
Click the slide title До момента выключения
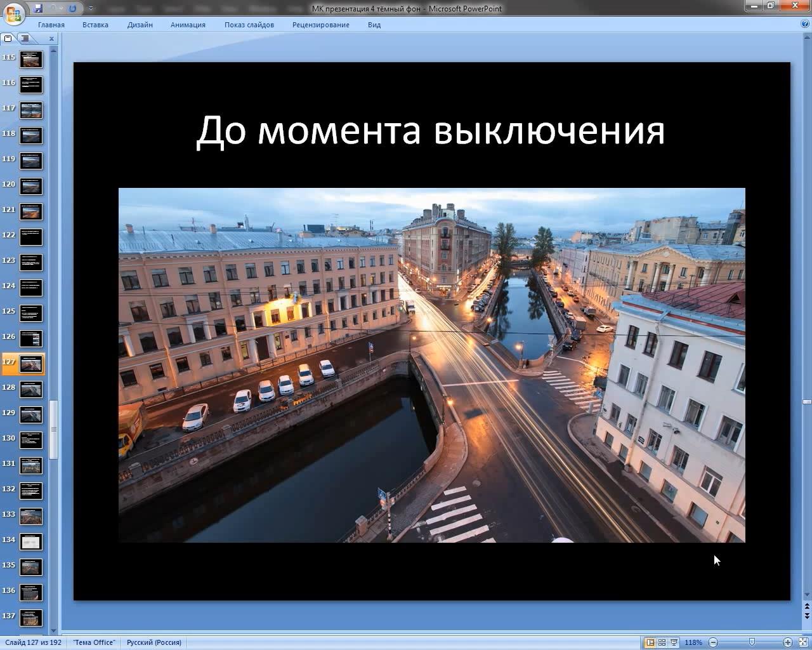click(431, 131)
